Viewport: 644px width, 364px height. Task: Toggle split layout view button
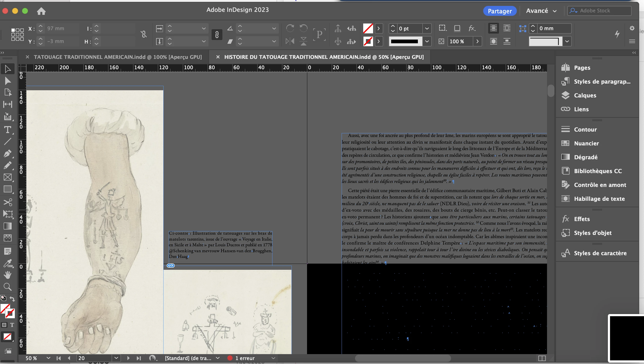point(542,358)
